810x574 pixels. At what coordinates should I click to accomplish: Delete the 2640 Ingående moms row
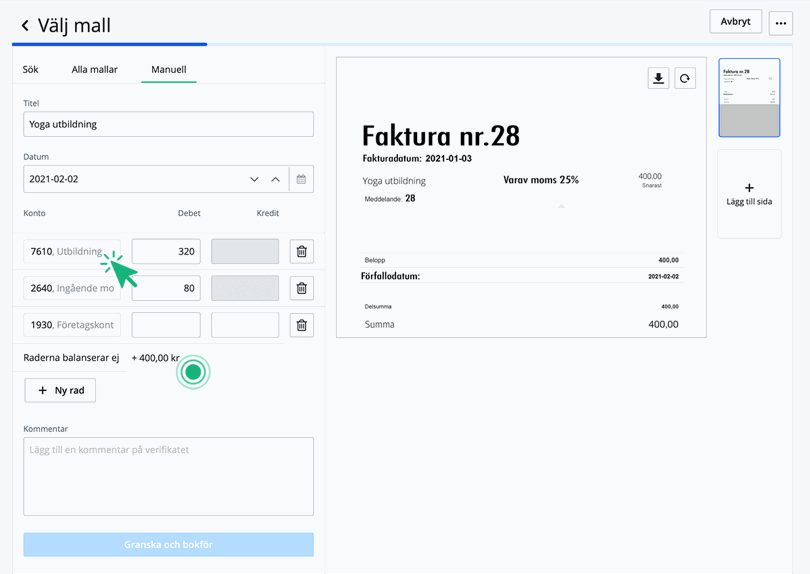[x=301, y=288]
